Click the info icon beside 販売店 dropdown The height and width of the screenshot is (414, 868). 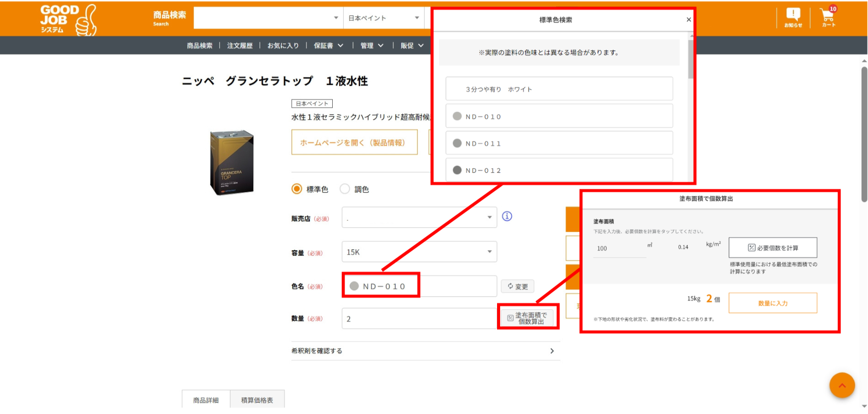tap(506, 216)
